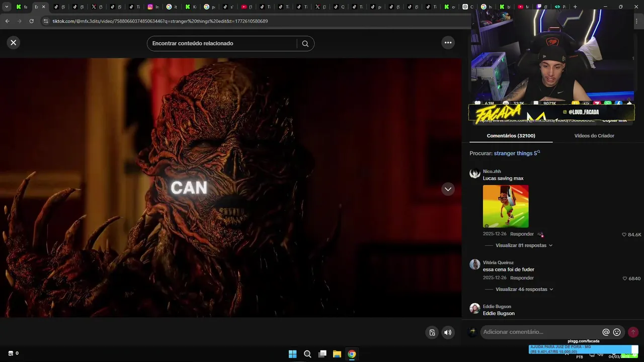This screenshot has width=644, height=362.
Task: View site information icon in address bar
Action: click(46, 21)
